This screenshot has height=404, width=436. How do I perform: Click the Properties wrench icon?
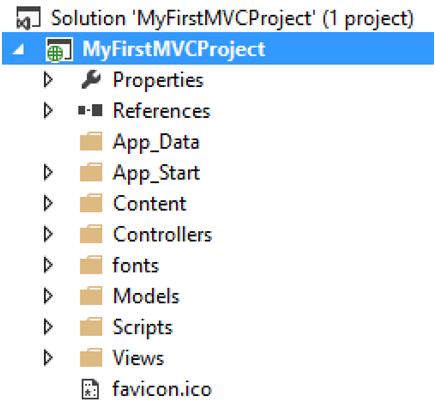click(91, 79)
